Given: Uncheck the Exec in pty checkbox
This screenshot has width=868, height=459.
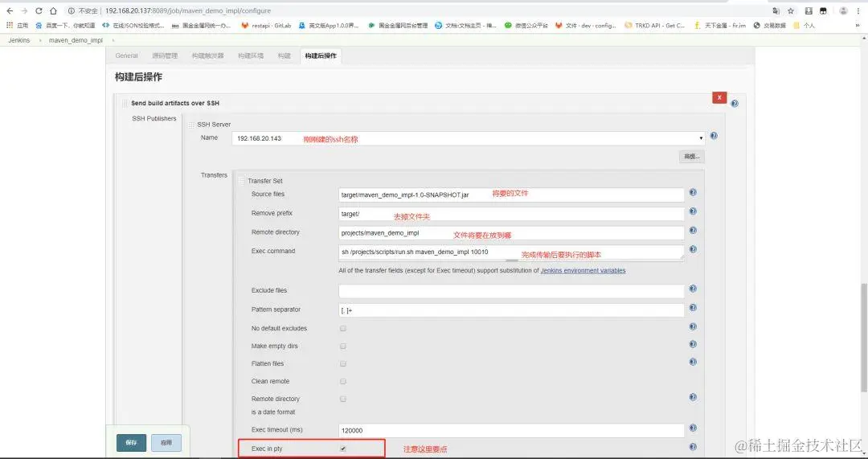Looking at the screenshot, I should pos(342,449).
